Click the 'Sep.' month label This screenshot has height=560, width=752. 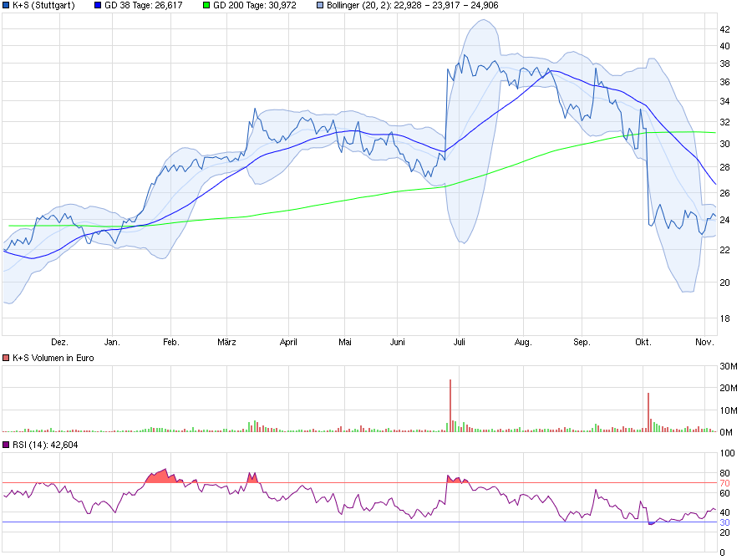tap(582, 342)
